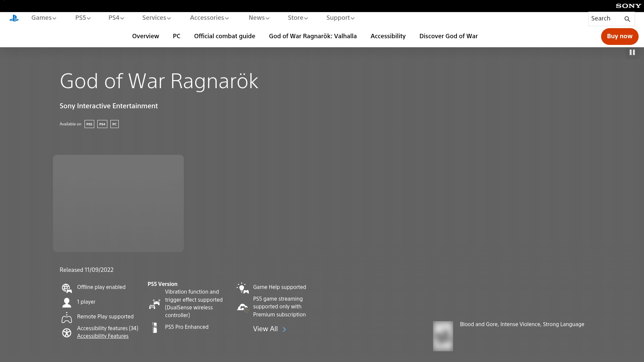Click the Offline play enabled globe icon

(67, 288)
